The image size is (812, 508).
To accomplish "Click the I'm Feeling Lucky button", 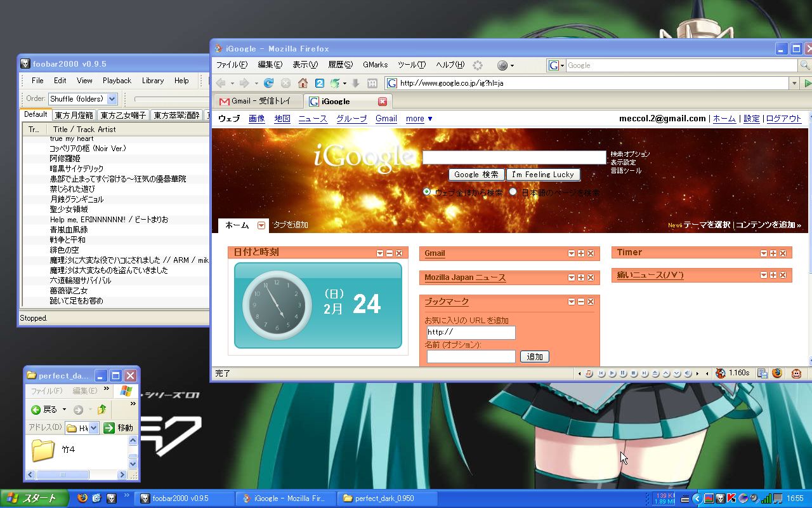I will pos(543,175).
